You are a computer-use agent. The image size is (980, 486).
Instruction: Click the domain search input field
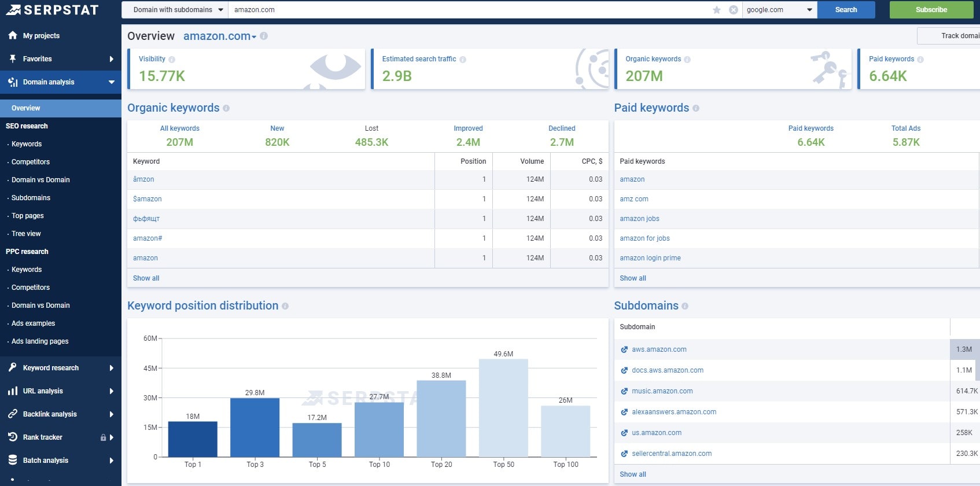(469, 10)
